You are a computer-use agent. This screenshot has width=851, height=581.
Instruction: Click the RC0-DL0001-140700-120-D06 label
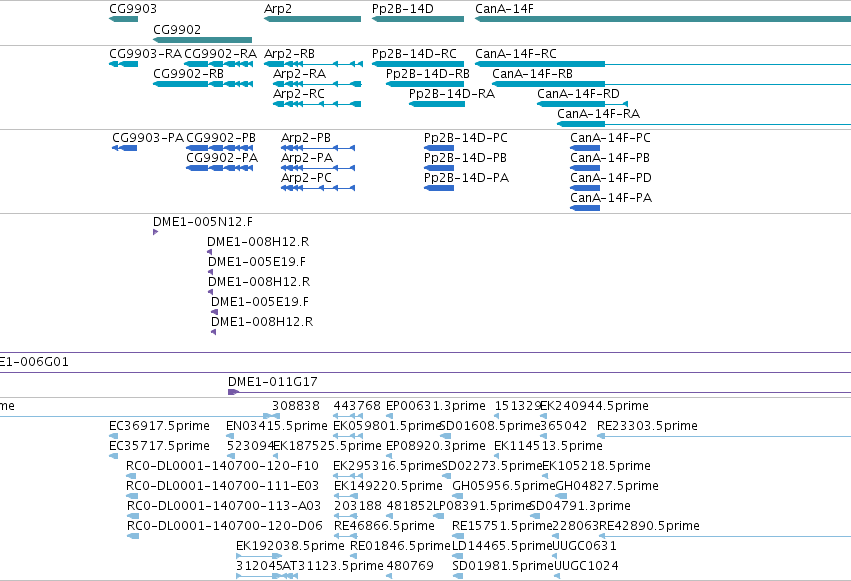pyautogui.click(x=225, y=526)
